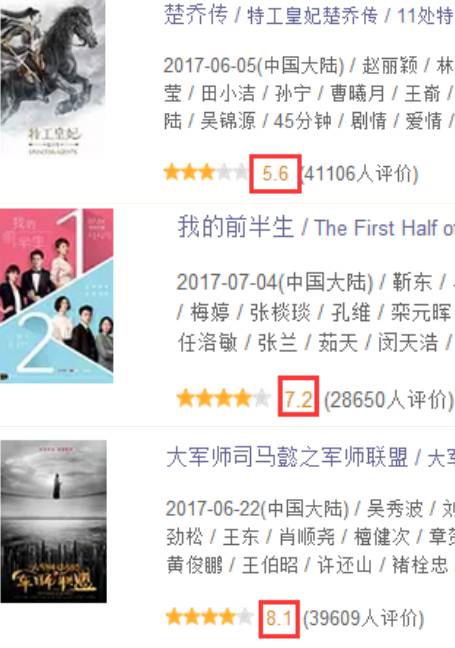Click the star rating beside 7.2
The width and height of the screenshot is (455, 648).
pos(223,399)
